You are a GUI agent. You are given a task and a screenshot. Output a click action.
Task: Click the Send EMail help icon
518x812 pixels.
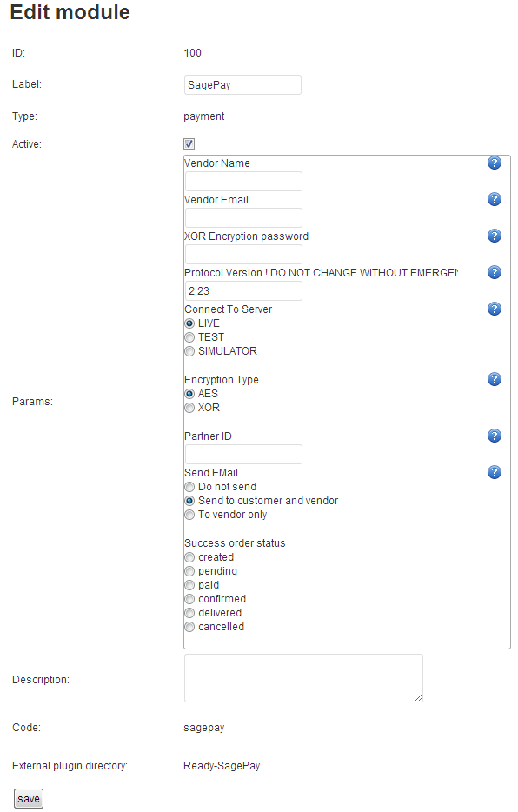[495, 472]
